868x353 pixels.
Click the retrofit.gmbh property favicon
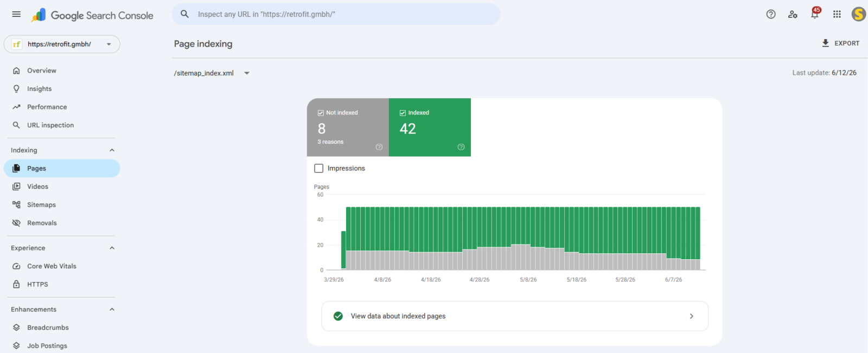coord(17,44)
